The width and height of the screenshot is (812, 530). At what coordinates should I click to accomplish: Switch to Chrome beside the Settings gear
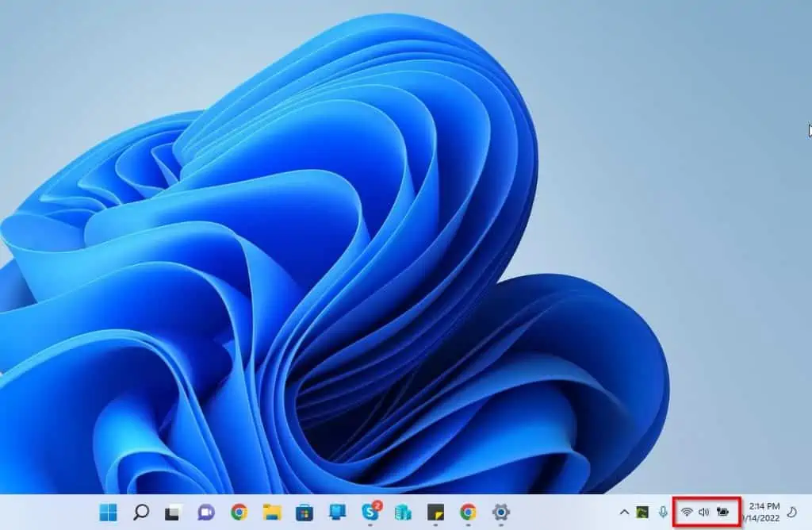tap(468, 513)
